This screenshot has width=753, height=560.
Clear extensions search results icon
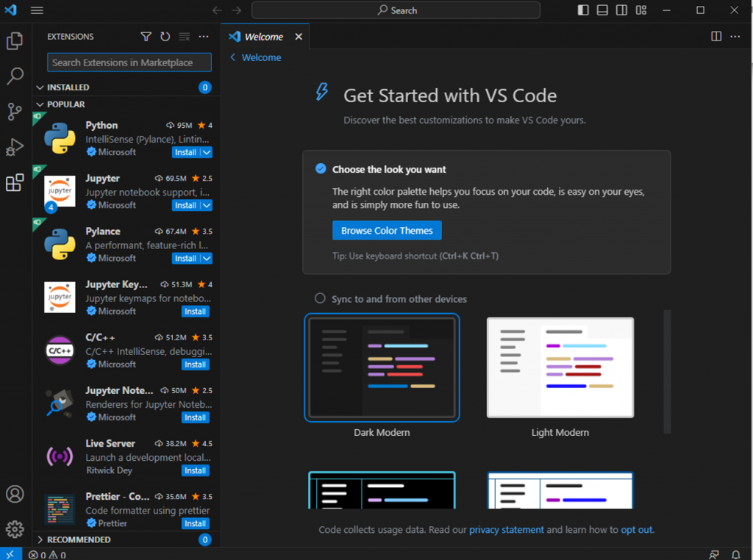(x=185, y=37)
